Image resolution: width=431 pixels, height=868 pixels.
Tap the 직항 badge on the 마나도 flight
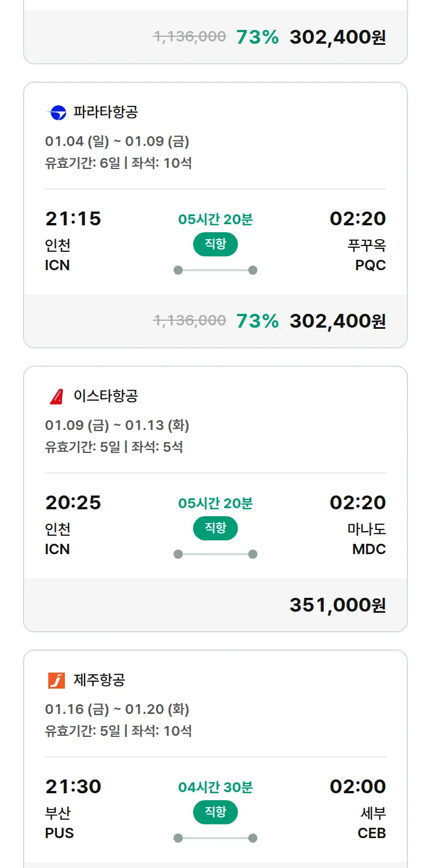215,528
